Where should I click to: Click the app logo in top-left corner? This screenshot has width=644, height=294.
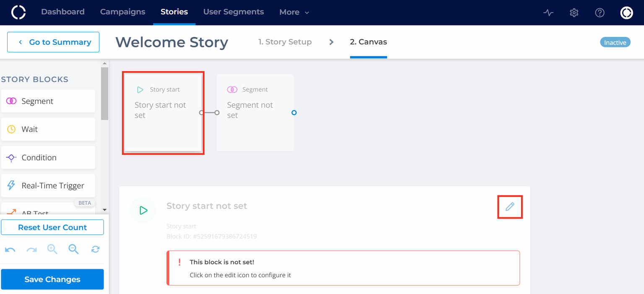click(x=18, y=12)
